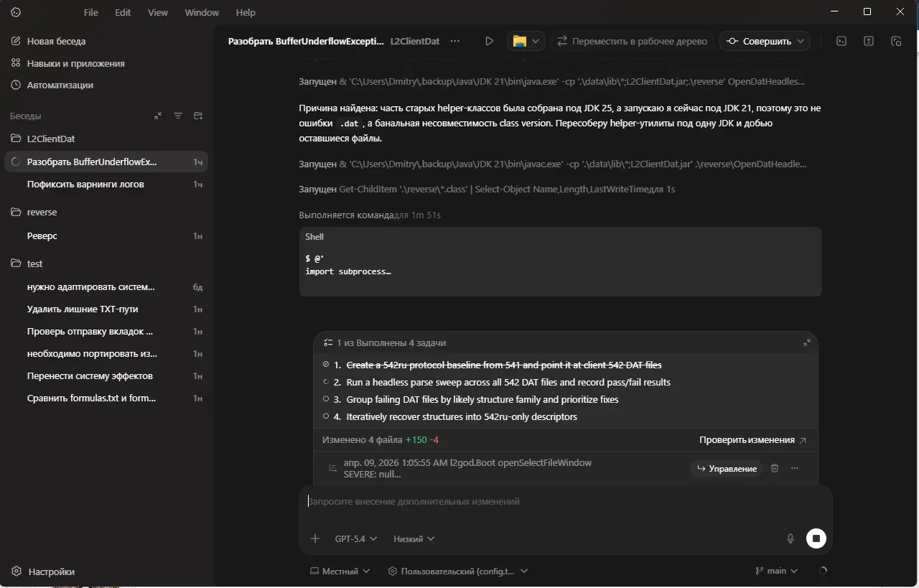The height and width of the screenshot is (588, 919).
Task: Add attachment with the plus icon
Action: [x=314, y=538]
